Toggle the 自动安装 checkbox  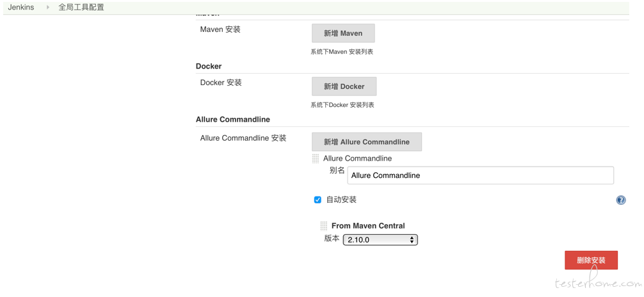click(318, 200)
